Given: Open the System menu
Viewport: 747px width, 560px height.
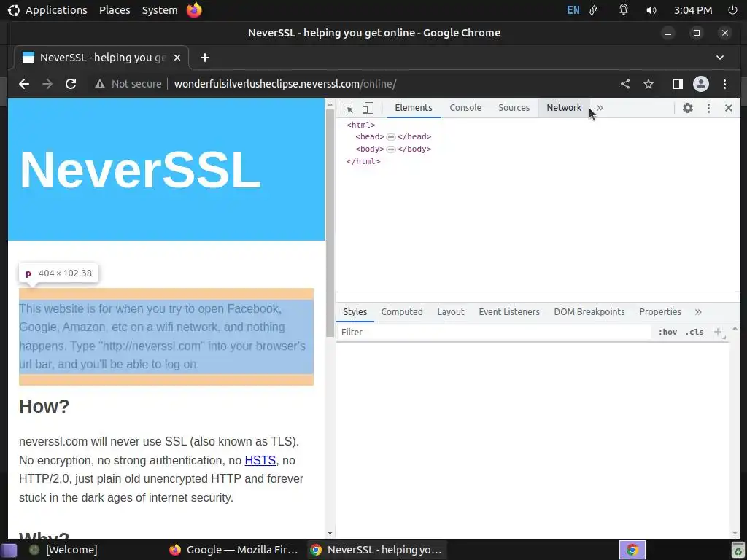Looking at the screenshot, I should [x=160, y=10].
